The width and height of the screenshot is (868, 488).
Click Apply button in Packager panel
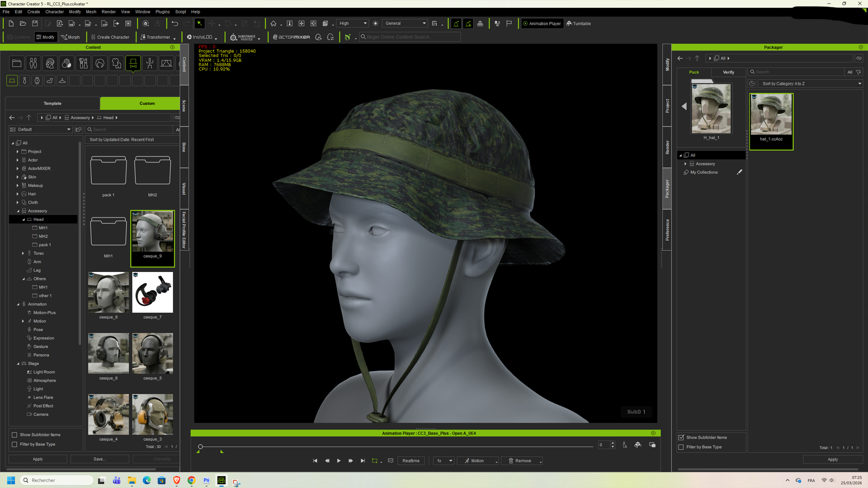pyautogui.click(x=833, y=460)
